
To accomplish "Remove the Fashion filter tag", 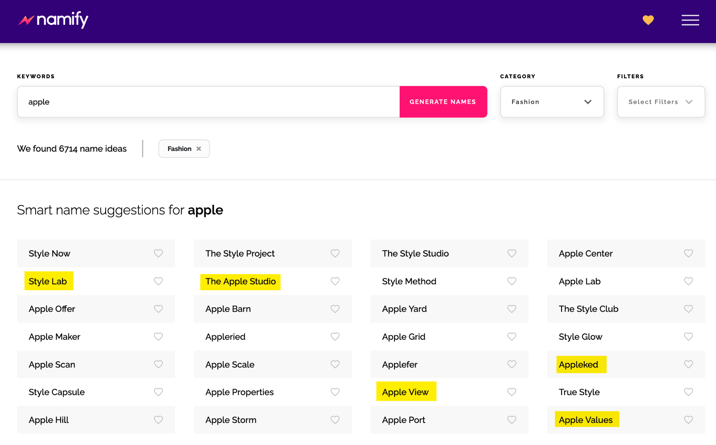I will point(199,149).
